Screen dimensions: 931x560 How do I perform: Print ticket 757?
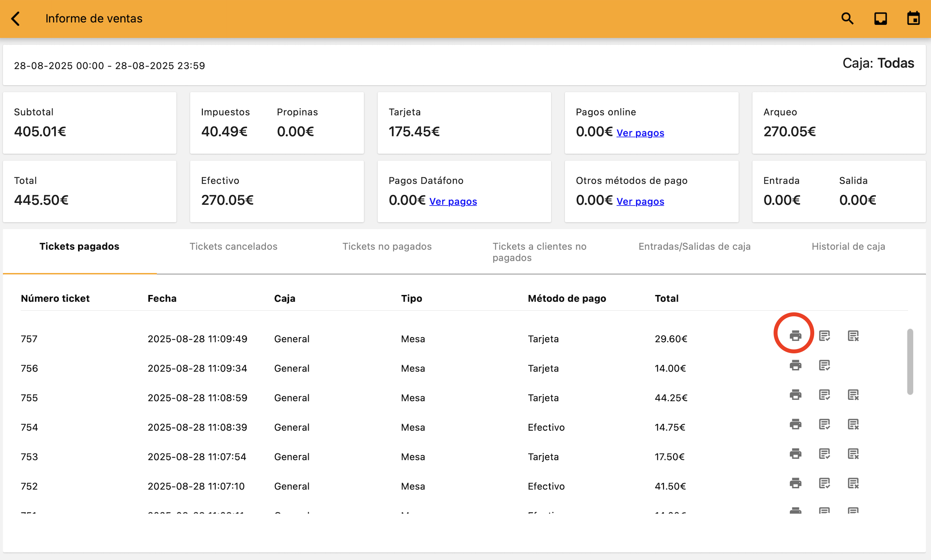(x=795, y=336)
